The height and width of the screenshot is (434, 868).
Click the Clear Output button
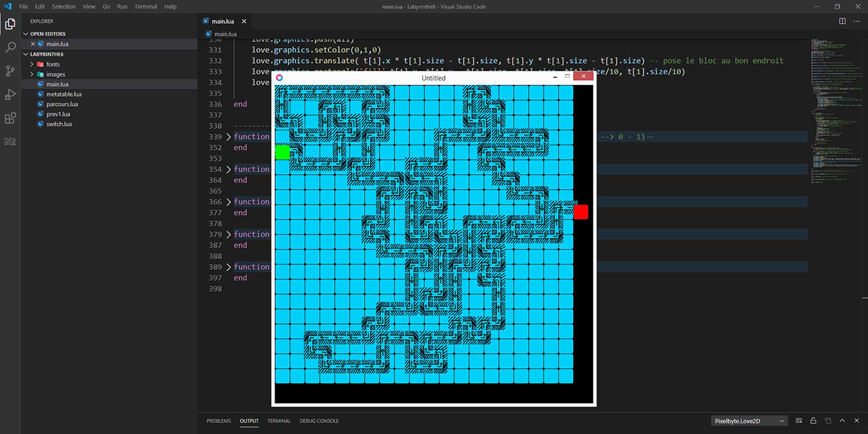pos(828,420)
